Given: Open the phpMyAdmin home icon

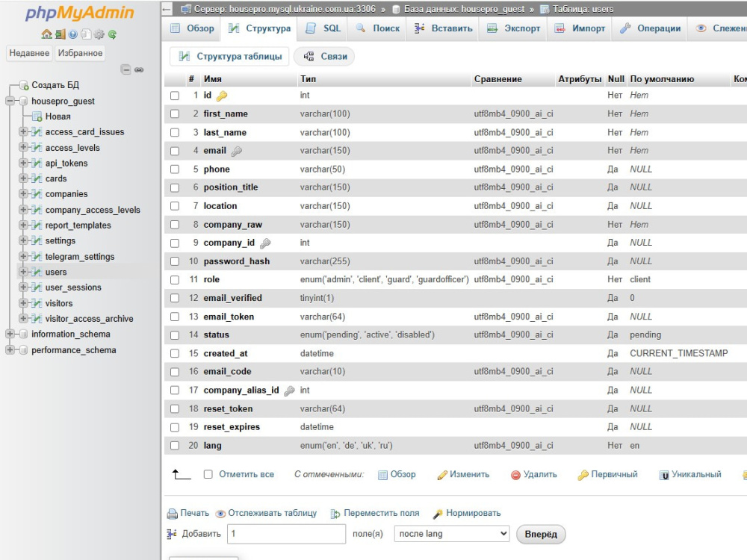Looking at the screenshot, I should coord(46,34).
